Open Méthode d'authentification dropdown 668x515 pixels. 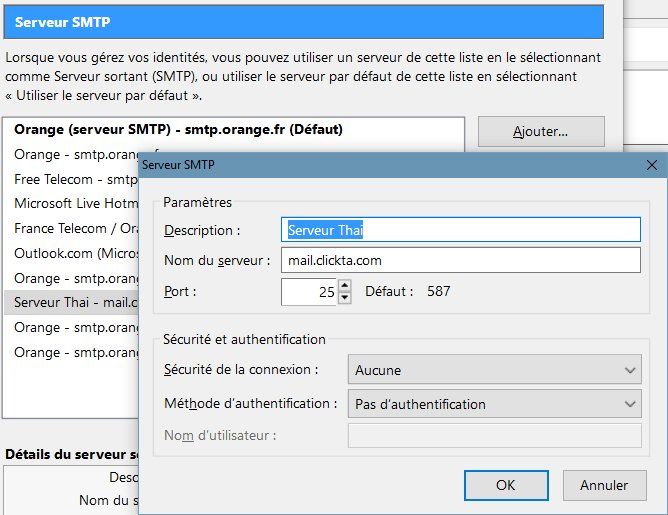tap(494, 404)
